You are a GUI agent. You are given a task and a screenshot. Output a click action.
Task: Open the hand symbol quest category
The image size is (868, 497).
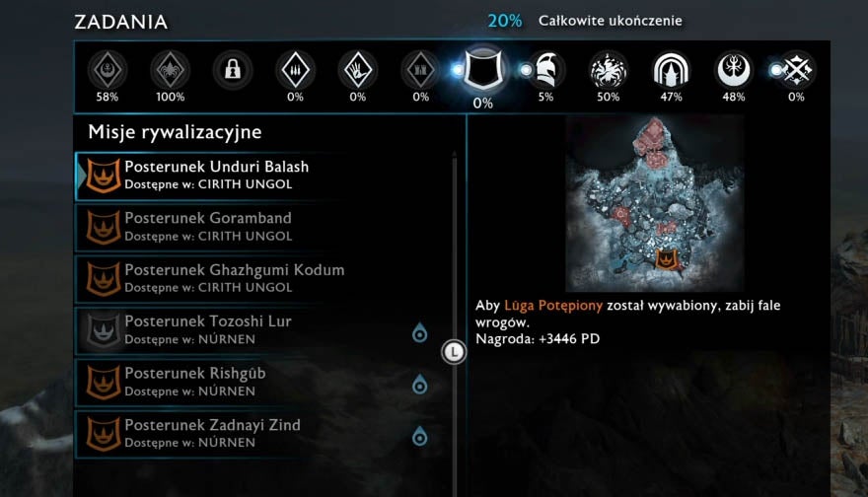tap(358, 70)
